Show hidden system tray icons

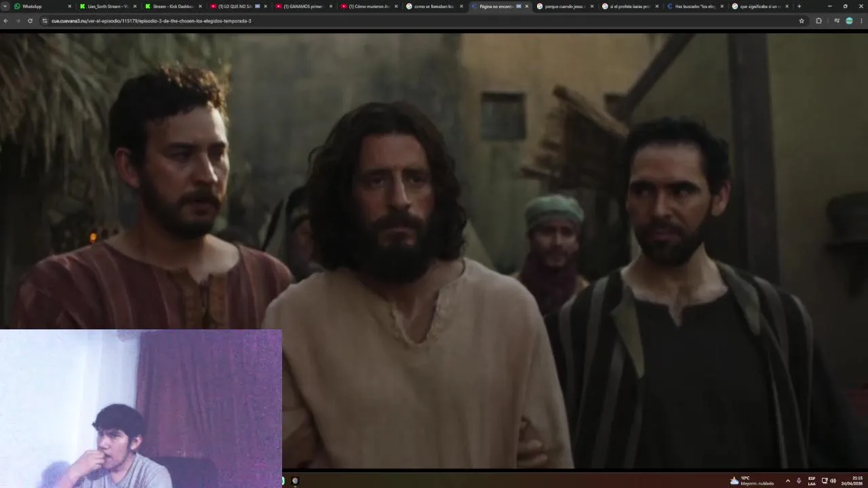[787, 481]
